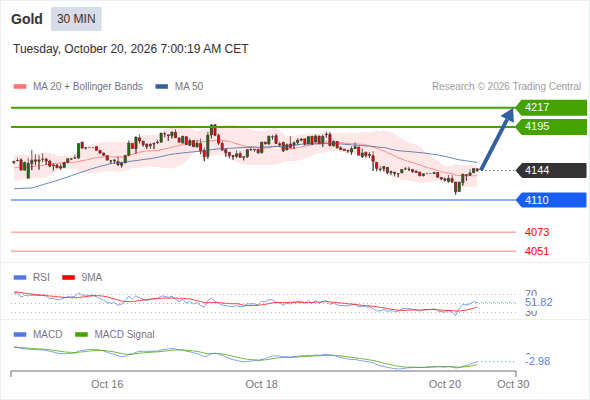
Task: Click the 4110 blue pivot tag
Action: pos(551,200)
